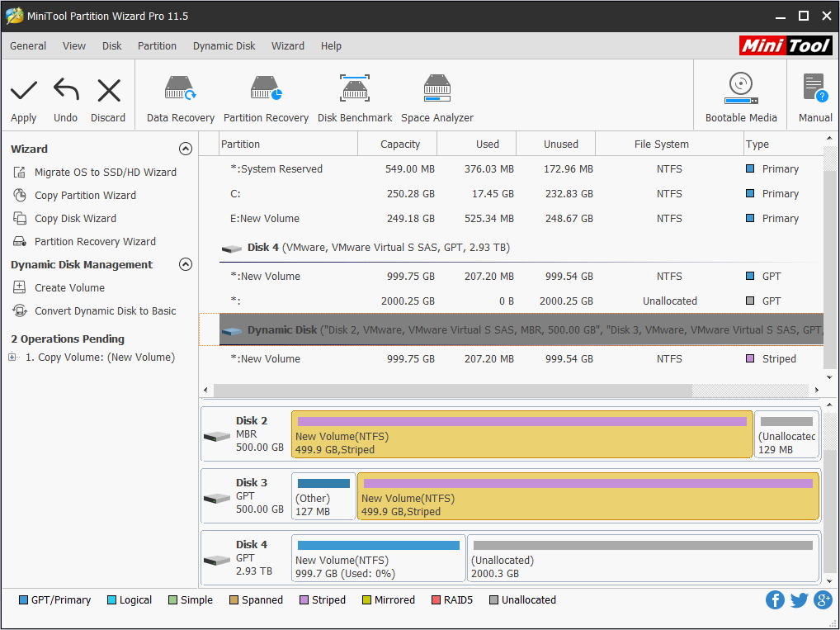Click the partition list horizontal scrollbar
The width and height of the screenshot is (840, 630).
pos(453,390)
